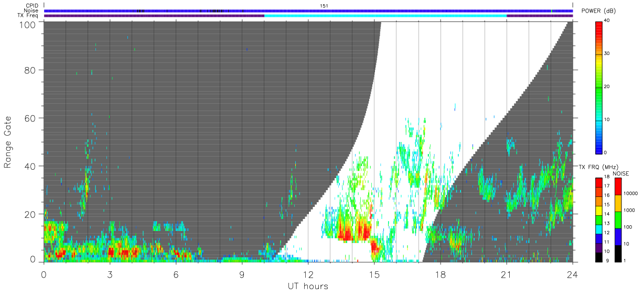644x297 pixels.
Task: Click the "40" value on the POWER scale
Action: tap(607, 21)
